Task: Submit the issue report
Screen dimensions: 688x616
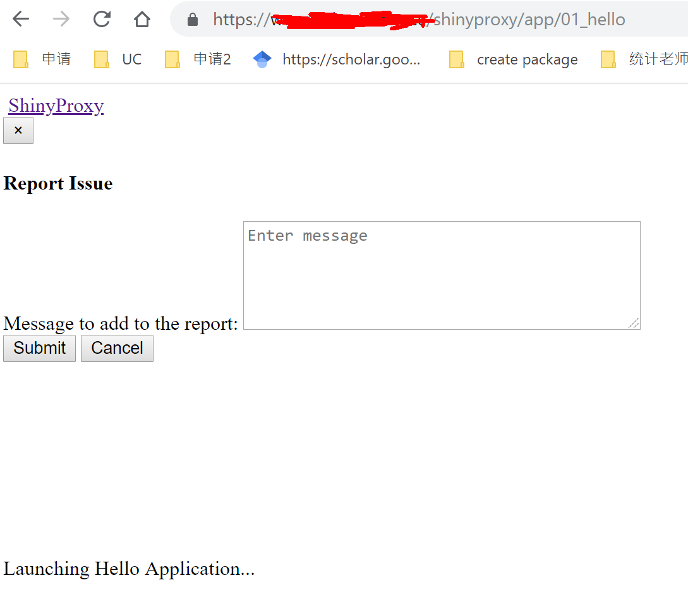Action: click(x=39, y=348)
